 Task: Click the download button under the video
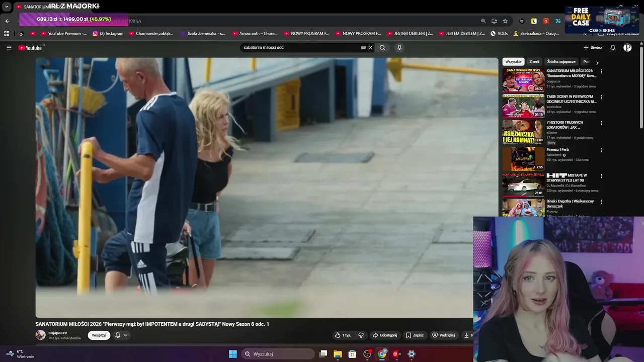pos(467,335)
